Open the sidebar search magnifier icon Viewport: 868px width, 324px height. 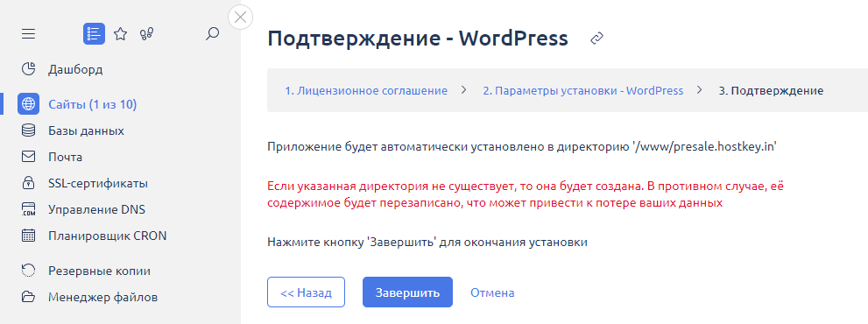pyautogui.click(x=212, y=34)
